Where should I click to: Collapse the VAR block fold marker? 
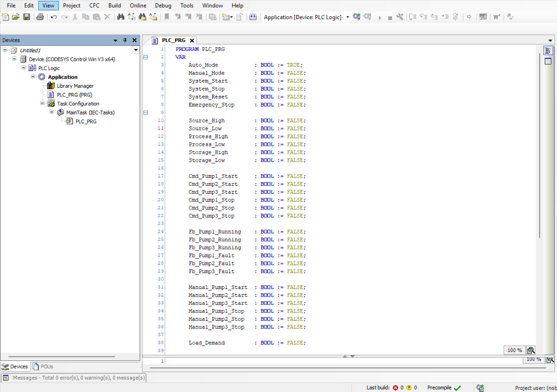146,57
